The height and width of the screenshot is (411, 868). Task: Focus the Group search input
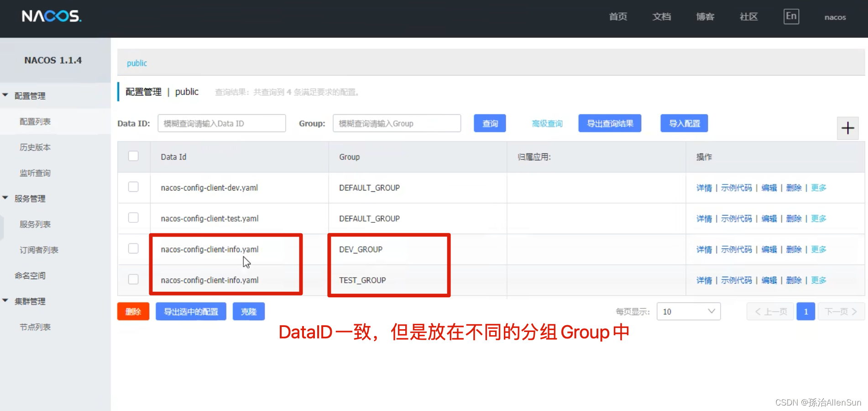pyautogui.click(x=397, y=123)
